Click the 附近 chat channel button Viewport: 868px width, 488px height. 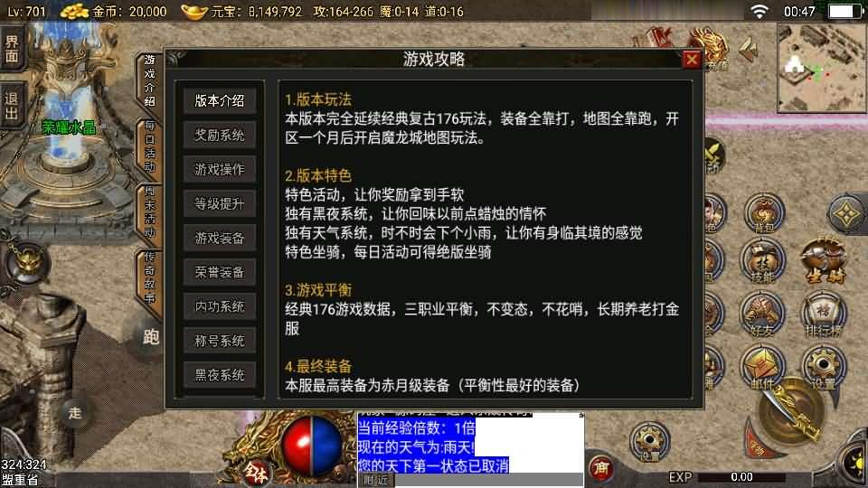(376, 480)
